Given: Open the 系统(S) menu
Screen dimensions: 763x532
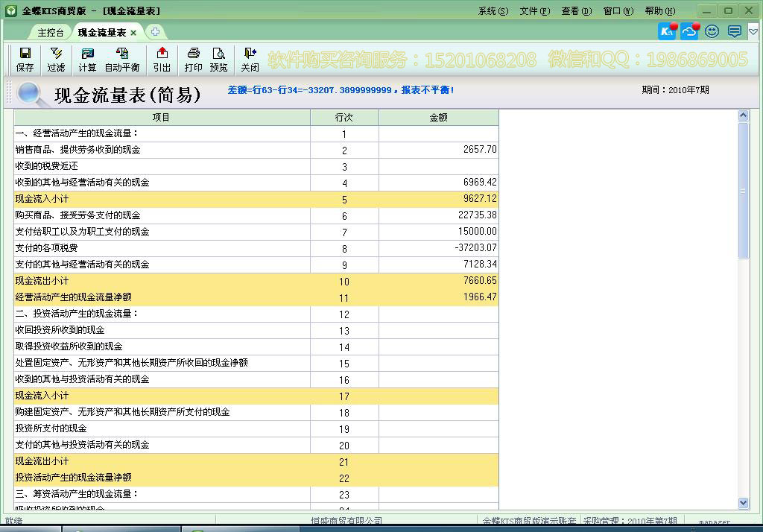Looking at the screenshot, I should click(493, 11).
